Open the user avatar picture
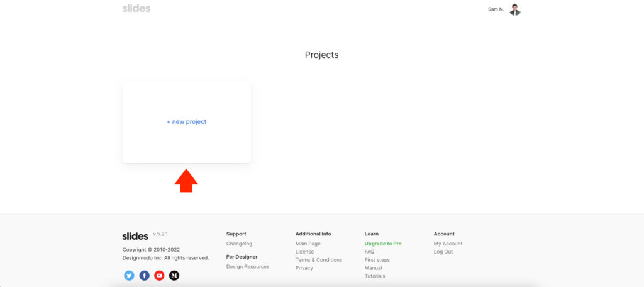 click(515, 9)
